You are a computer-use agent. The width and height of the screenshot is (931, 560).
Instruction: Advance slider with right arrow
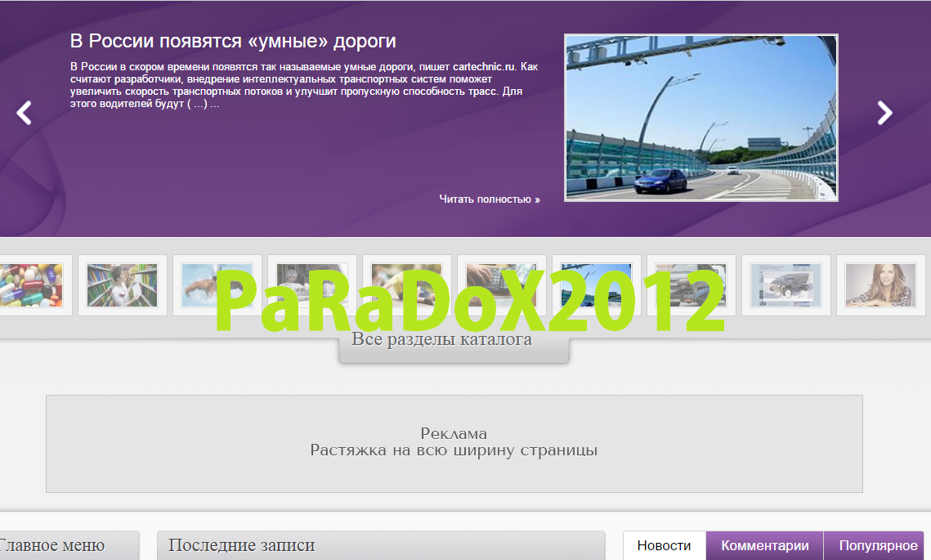pyautogui.click(x=884, y=113)
